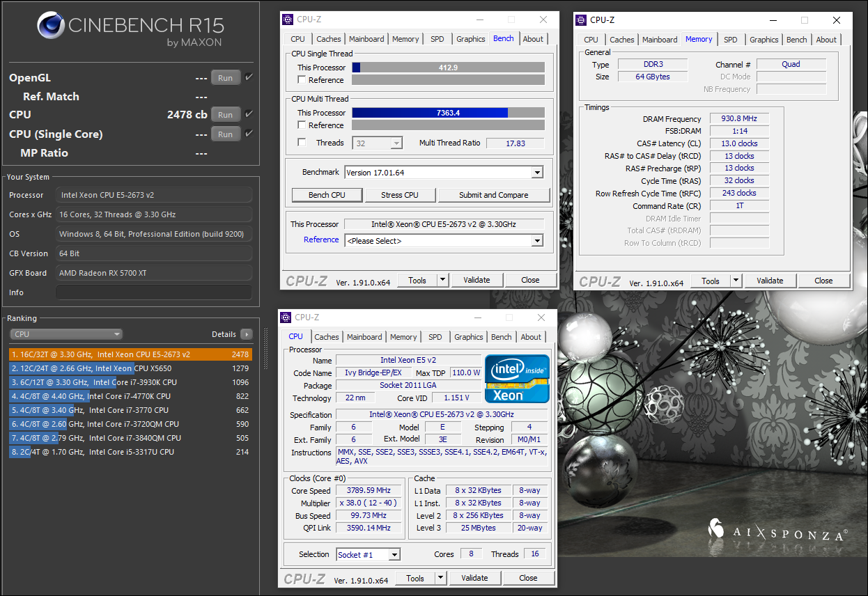Click Close button in bottom CPU-Z window
The height and width of the screenshot is (596, 868).
pos(528,578)
